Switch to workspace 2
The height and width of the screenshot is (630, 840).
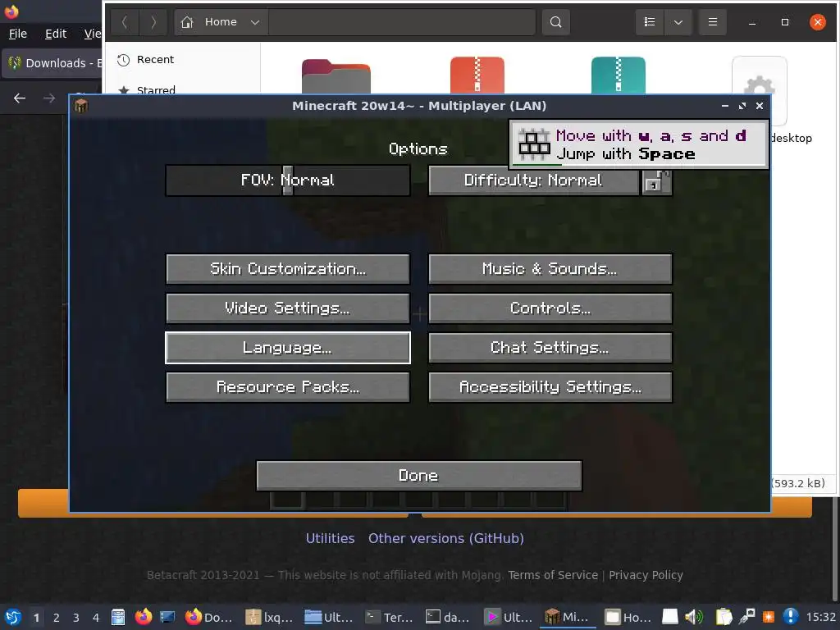57,618
